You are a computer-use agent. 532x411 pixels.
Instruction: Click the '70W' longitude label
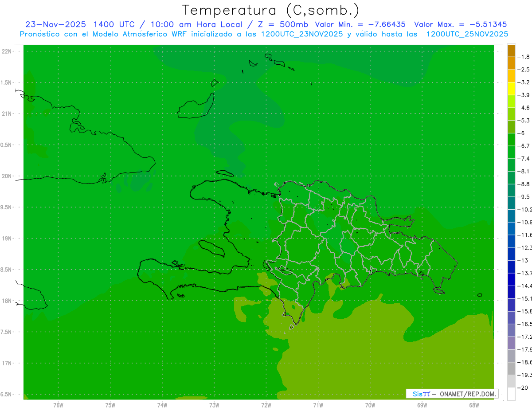[x=370, y=405]
